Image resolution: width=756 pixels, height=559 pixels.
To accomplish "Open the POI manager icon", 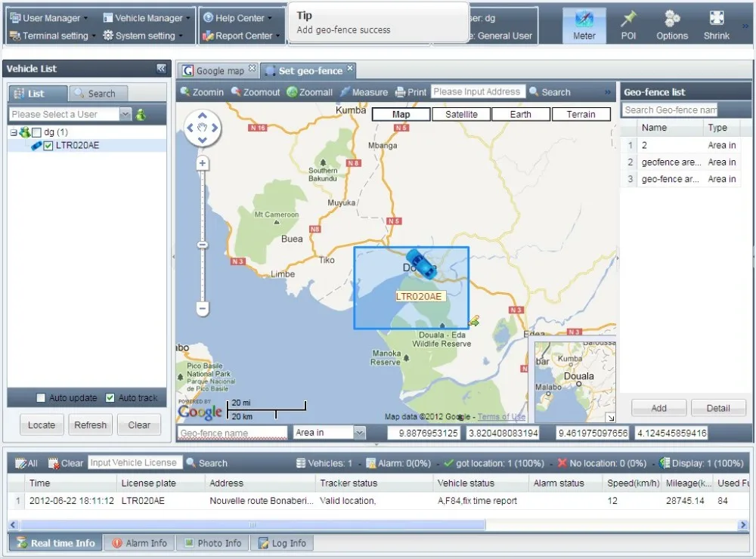I will (x=627, y=24).
